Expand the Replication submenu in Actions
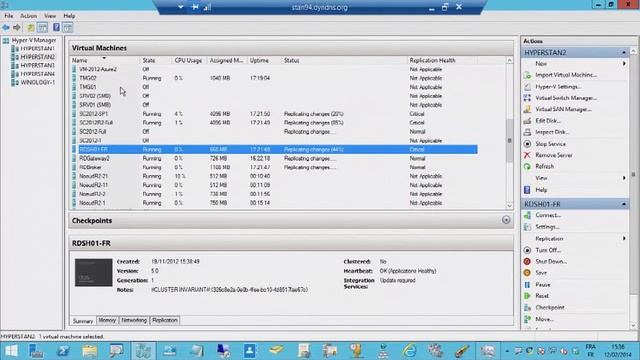The width and height of the screenshot is (640, 360). tap(624, 238)
